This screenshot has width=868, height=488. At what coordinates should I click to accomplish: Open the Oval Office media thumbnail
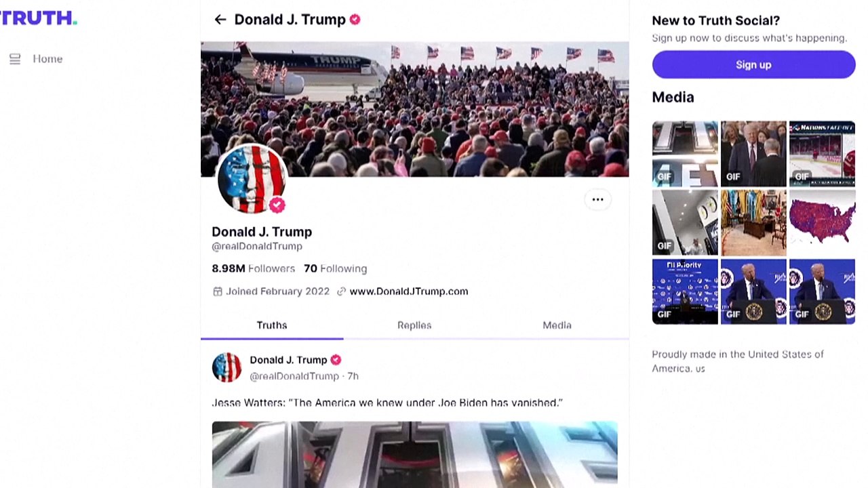753,222
